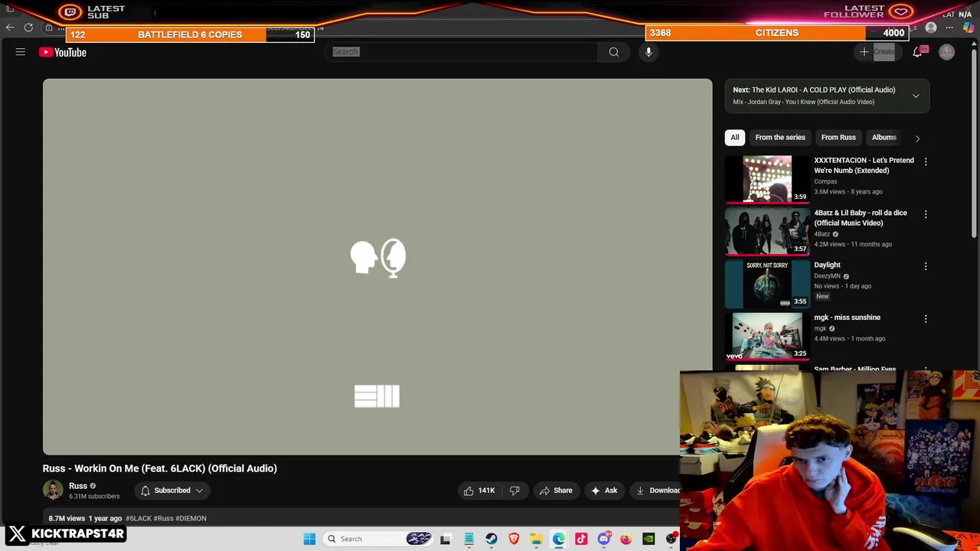Click the Share button
Image resolution: width=980 pixels, height=551 pixels.
point(556,491)
